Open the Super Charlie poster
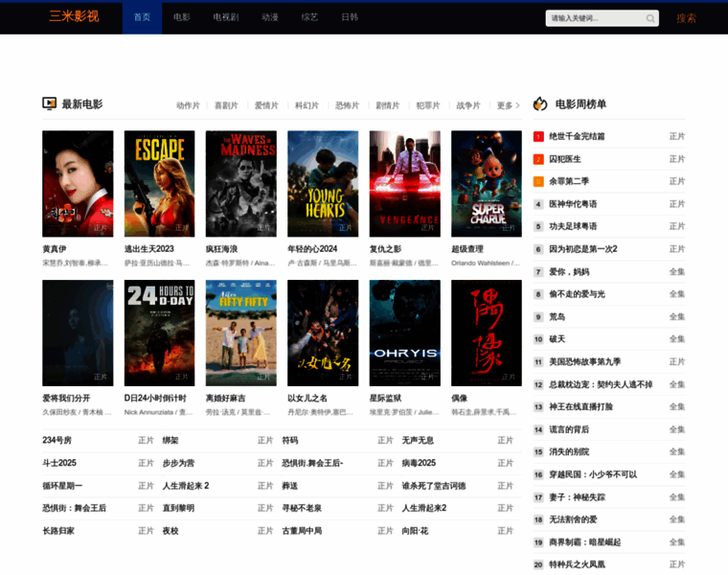This screenshot has height=575, width=728. point(487,183)
